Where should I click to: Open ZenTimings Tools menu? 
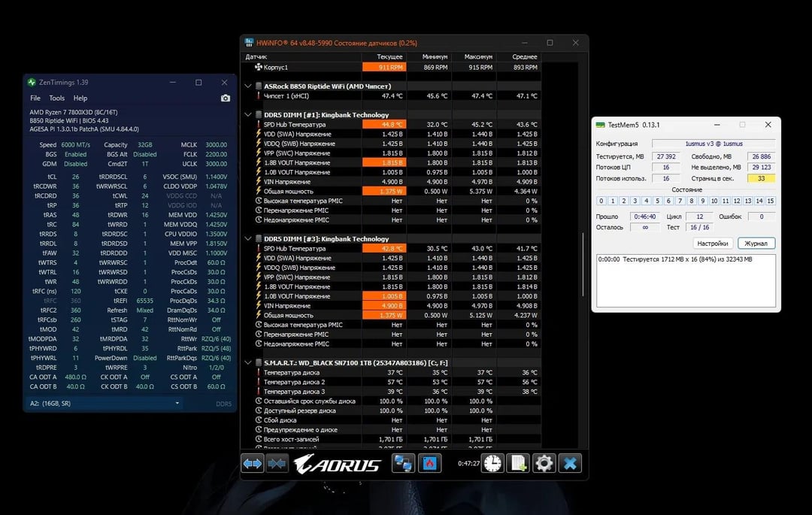[57, 98]
